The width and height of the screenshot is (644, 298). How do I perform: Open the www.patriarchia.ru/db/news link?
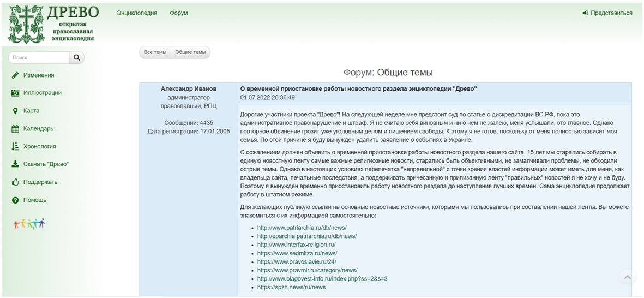(x=302, y=227)
